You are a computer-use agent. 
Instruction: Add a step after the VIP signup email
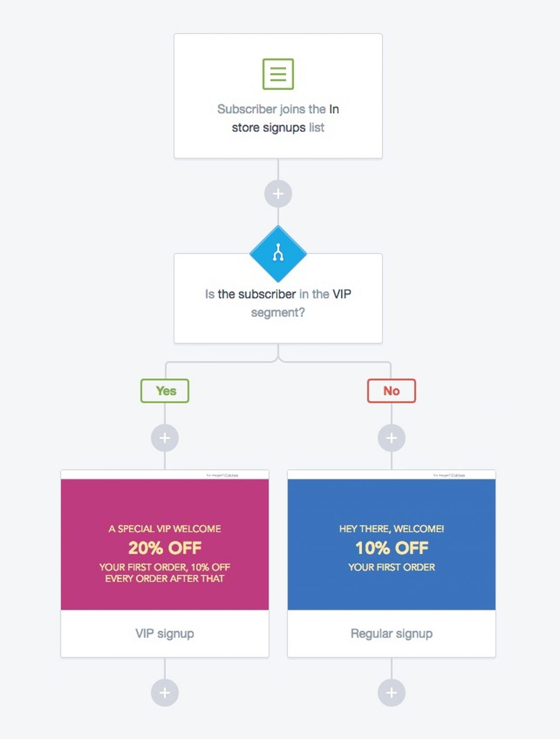(x=164, y=693)
